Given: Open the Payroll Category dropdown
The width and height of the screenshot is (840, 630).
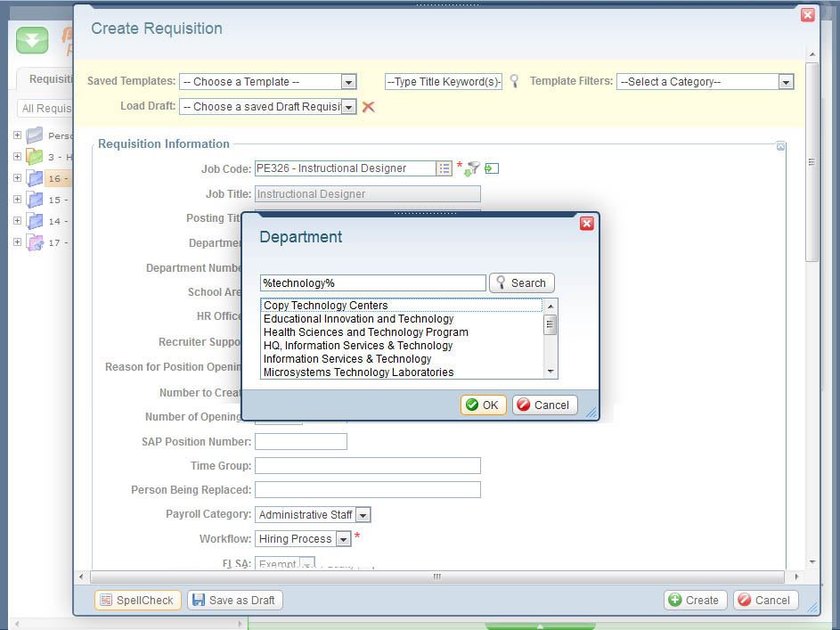Looking at the screenshot, I should [x=363, y=515].
